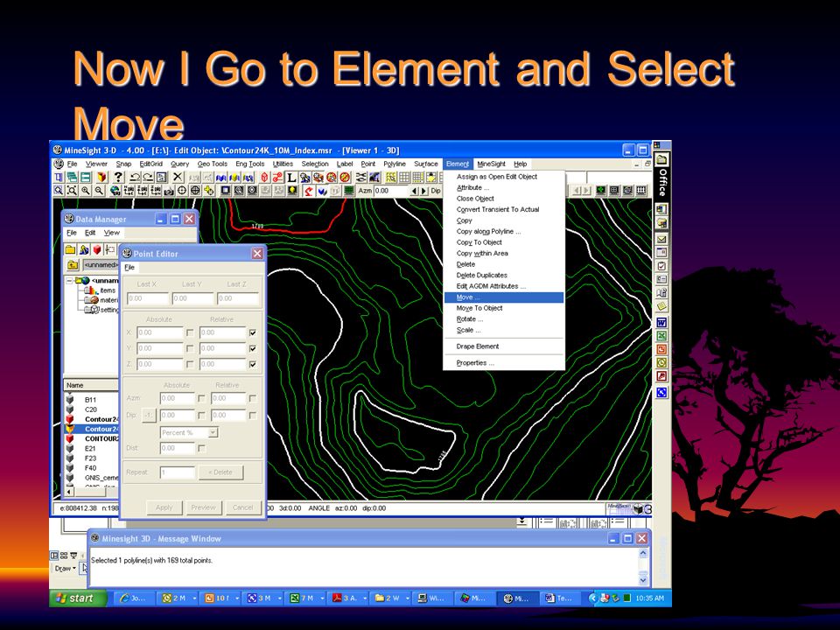Open Properties ... from Element menu
Image resolution: width=840 pixels, height=630 pixels.
(x=504, y=363)
